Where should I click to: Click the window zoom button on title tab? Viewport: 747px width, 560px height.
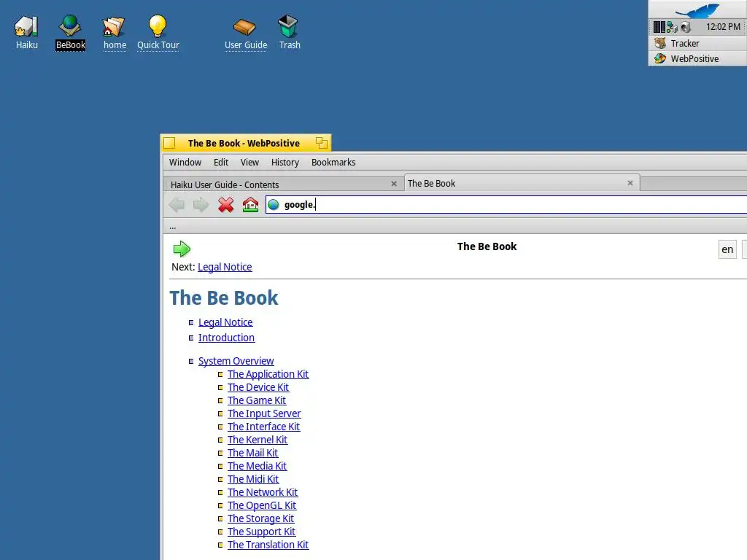(x=322, y=143)
